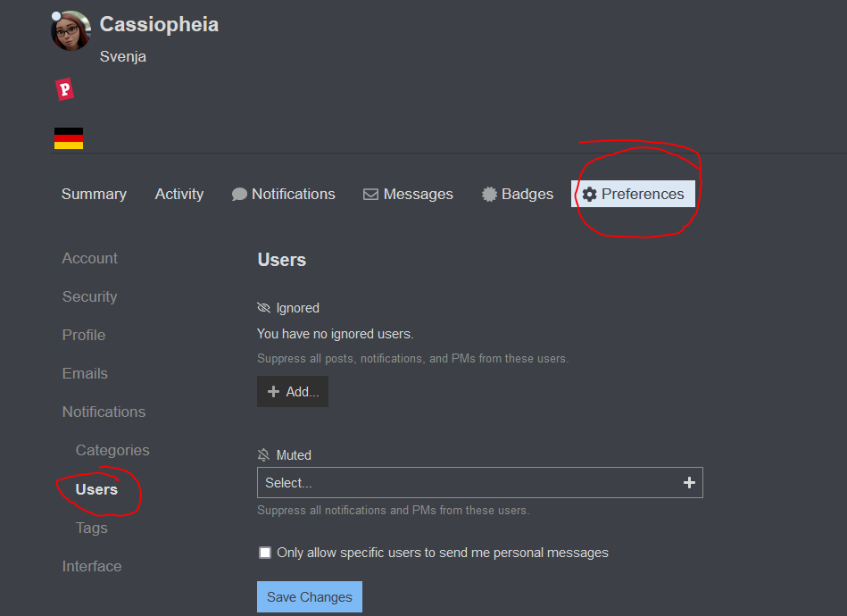Enable only specific users can message checkbox
Screen dimensions: 847x616
point(265,553)
